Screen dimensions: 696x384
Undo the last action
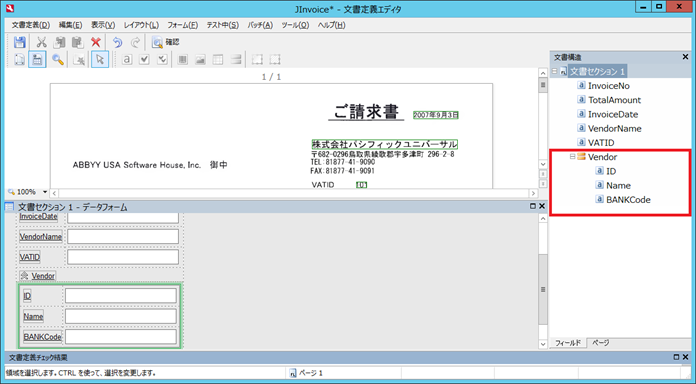coord(117,42)
